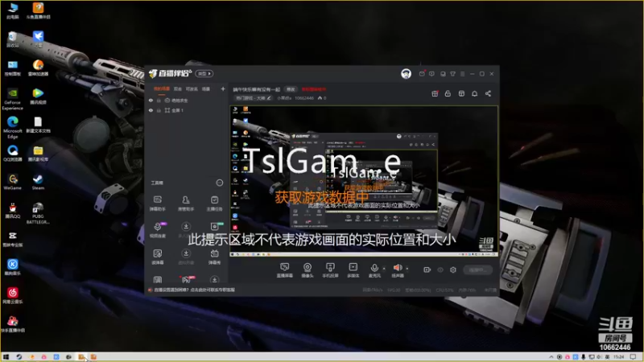
Task: Click the bell notification icon above preview
Action: pyautogui.click(x=474, y=93)
